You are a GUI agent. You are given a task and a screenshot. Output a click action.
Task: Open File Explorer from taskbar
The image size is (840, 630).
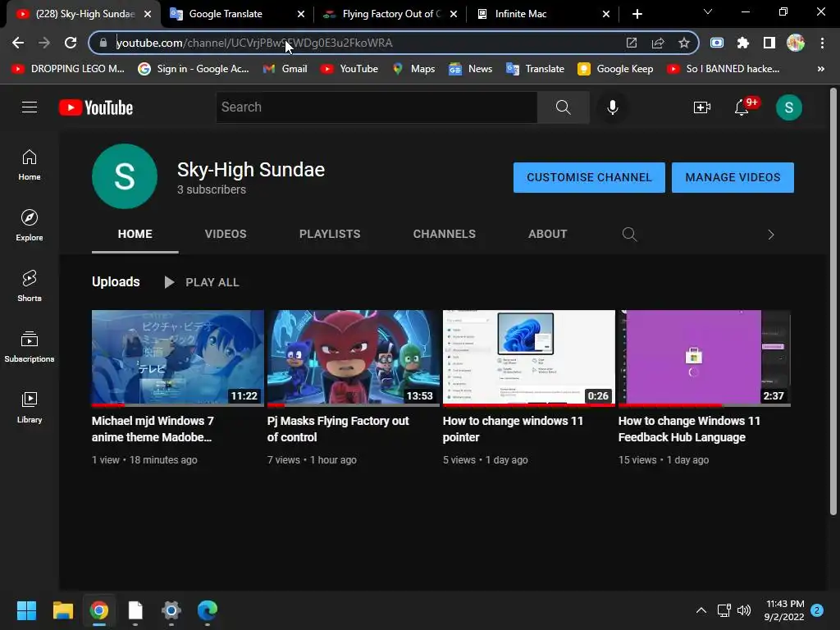point(62,610)
